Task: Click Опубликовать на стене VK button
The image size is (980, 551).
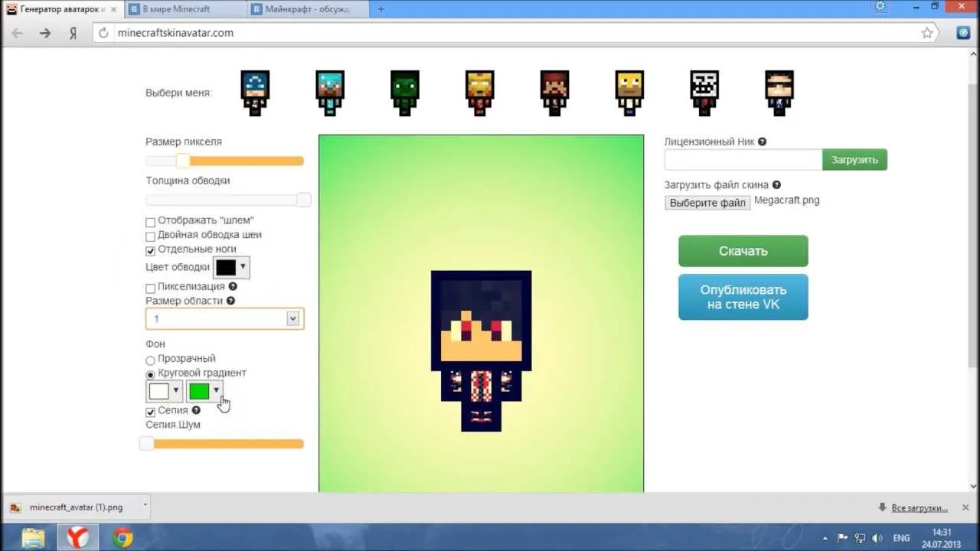Action: click(743, 297)
